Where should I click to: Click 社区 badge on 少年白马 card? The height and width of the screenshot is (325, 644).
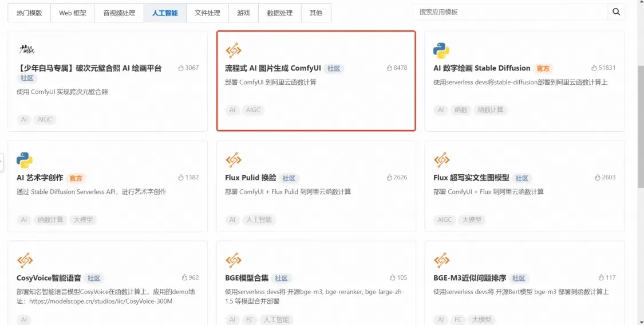(x=27, y=78)
